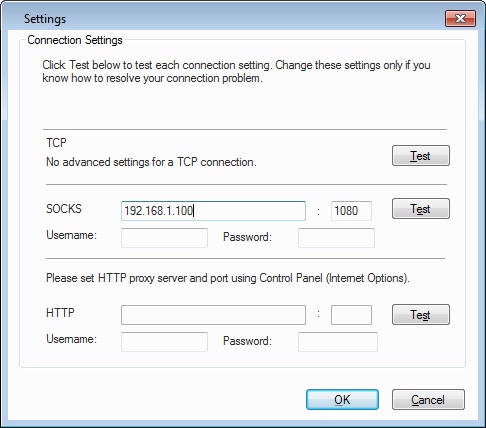The width and height of the screenshot is (486, 428).
Task: Click the SOCKS Username field
Action: (164, 238)
